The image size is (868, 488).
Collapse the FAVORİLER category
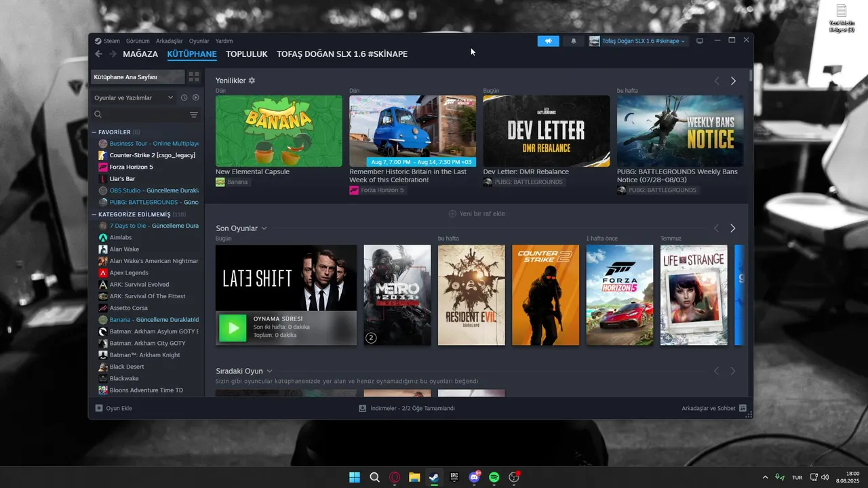coord(94,132)
